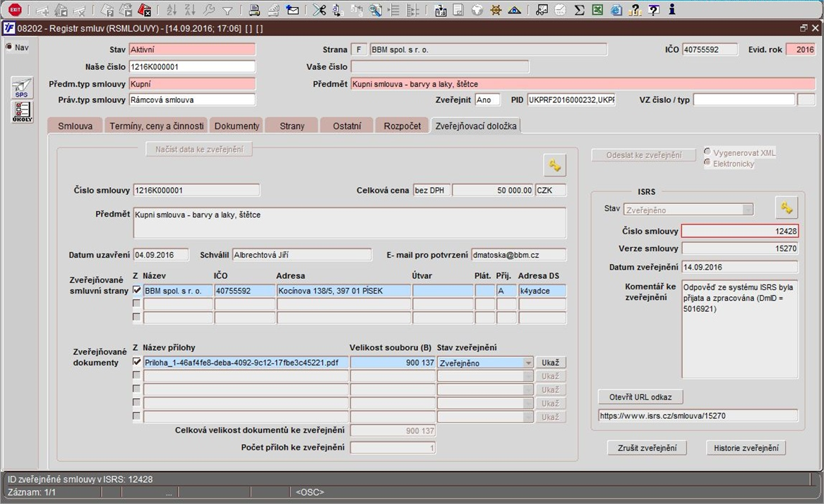This screenshot has height=504, width=824.
Task: Click the eye pyramid icon in toolbar
Action: [515, 9]
